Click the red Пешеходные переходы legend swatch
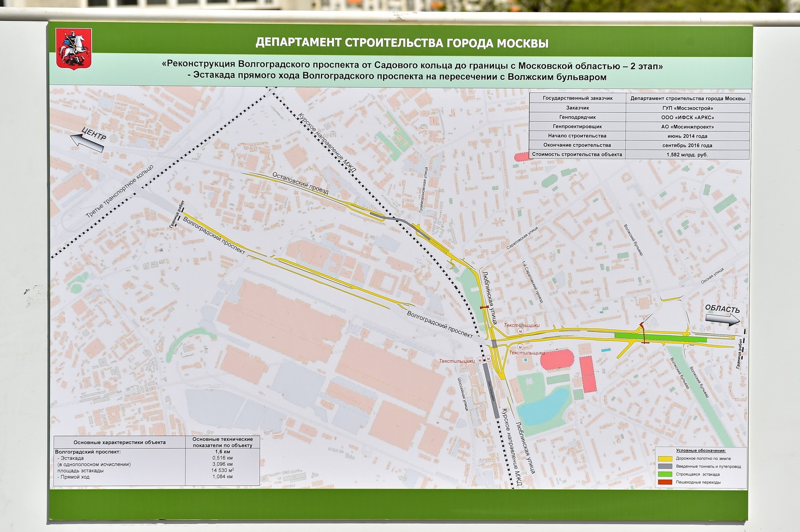The height and width of the screenshot is (532, 800). 665,482
